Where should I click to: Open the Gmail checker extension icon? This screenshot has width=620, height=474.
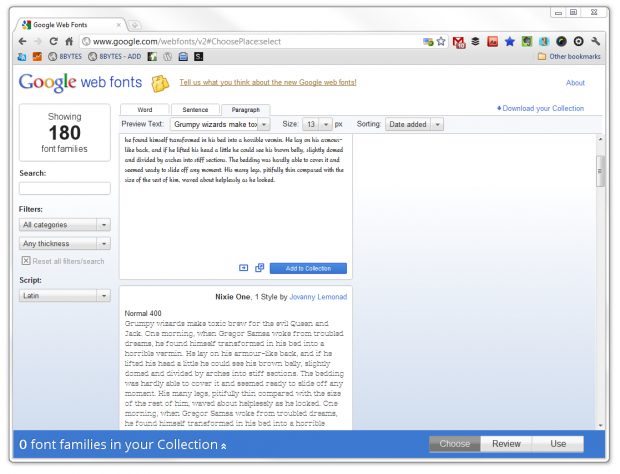[459, 42]
